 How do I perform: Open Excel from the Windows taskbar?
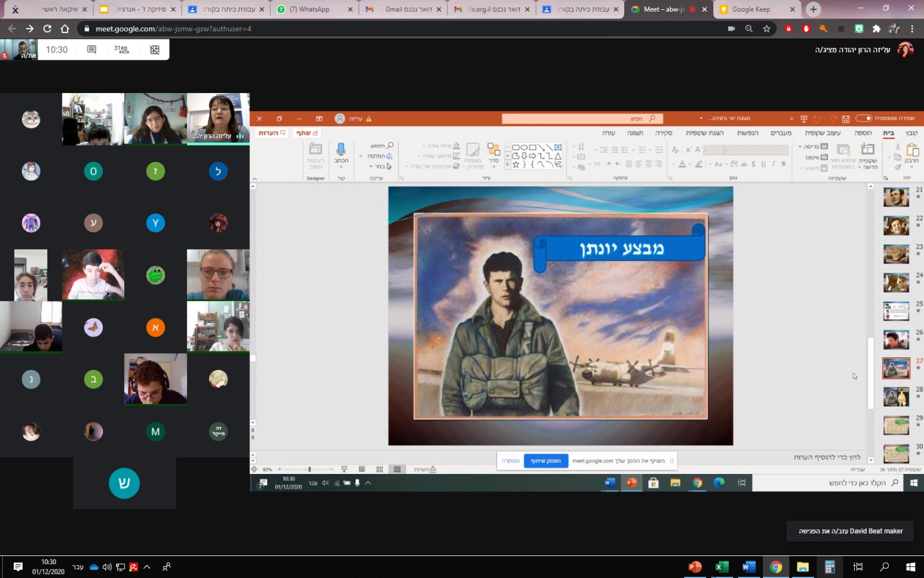[x=722, y=567]
